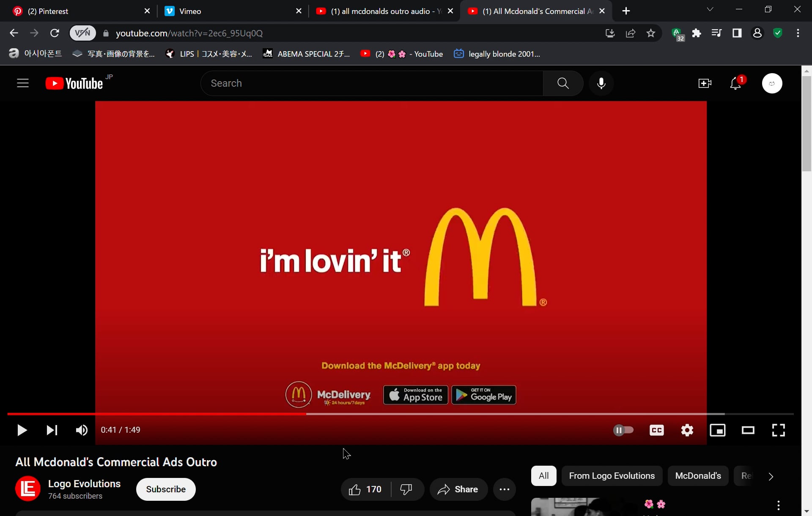This screenshot has width=812, height=516.
Task: Give a thumbs down to the video
Action: click(406, 489)
